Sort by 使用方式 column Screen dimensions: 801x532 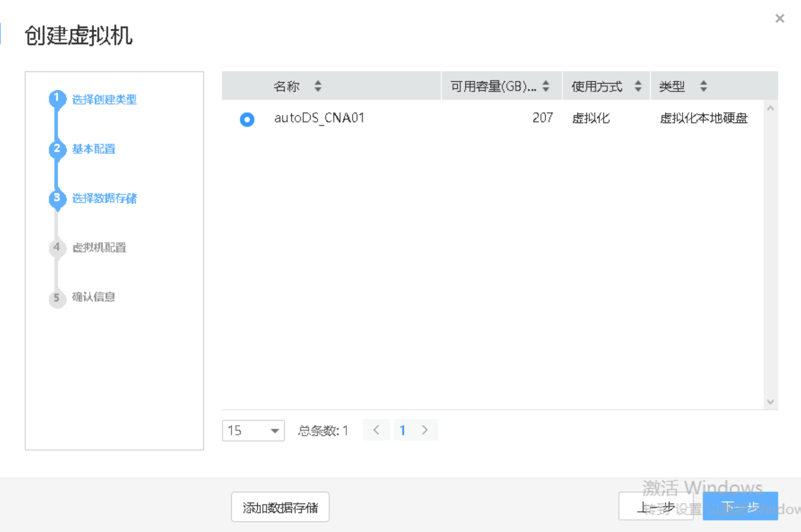[x=638, y=86]
